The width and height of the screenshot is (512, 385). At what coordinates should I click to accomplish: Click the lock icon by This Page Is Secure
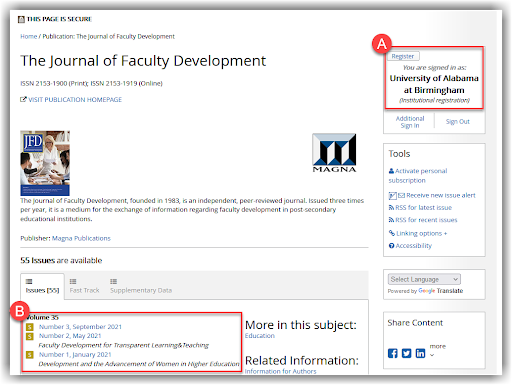[21, 19]
